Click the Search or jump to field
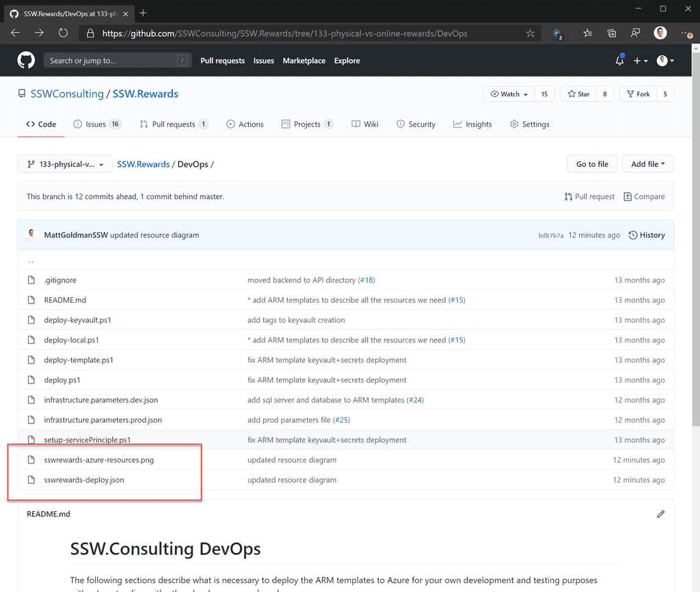700x592 pixels. [x=116, y=60]
